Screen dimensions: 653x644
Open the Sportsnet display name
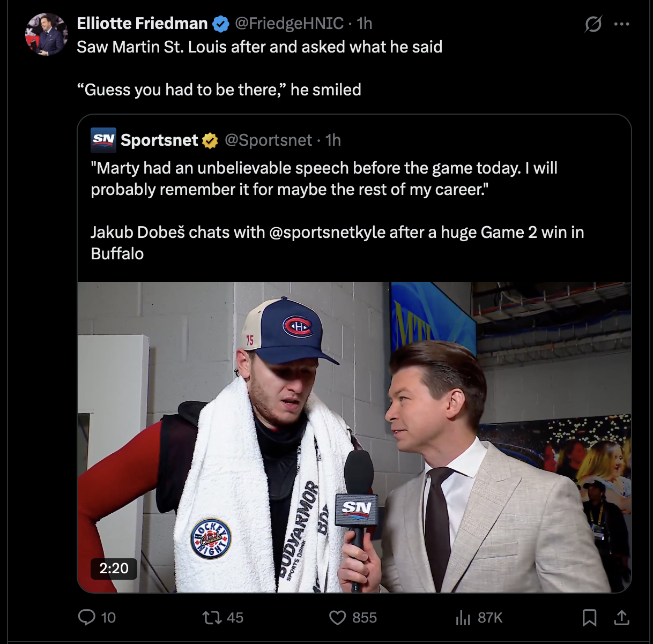(x=159, y=140)
